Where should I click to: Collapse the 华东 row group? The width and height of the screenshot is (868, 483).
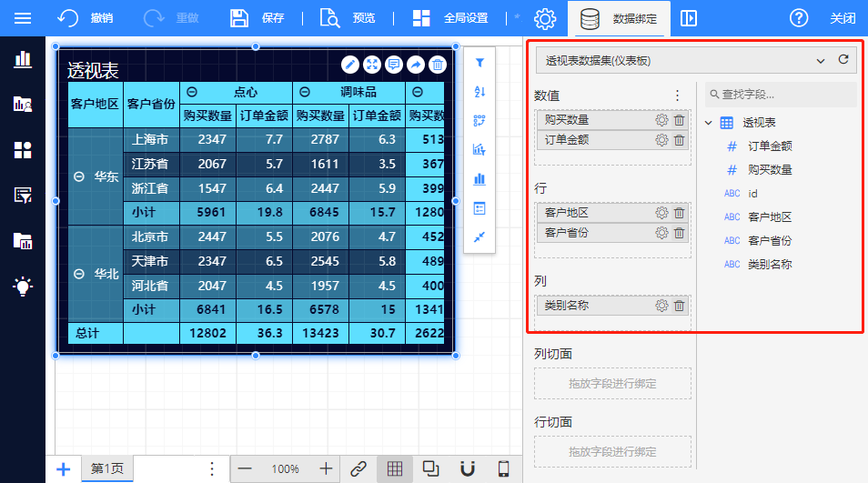point(79,176)
